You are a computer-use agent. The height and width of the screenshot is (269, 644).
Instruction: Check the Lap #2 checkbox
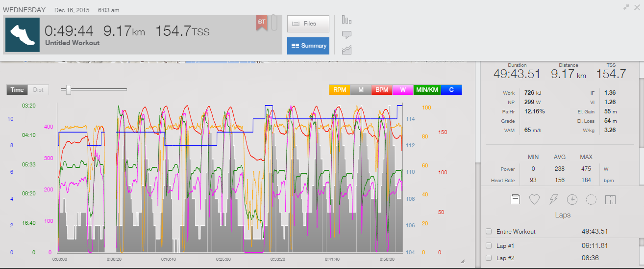pos(489,258)
